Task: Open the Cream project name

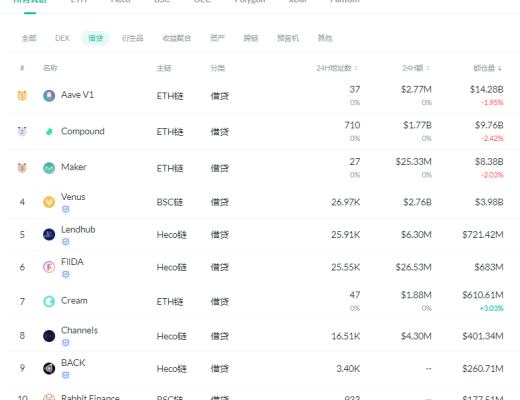Action: 74,301
